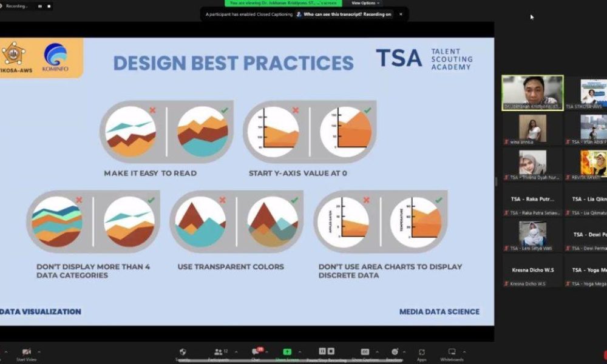The width and height of the screenshot is (607, 364).
Task: Dismiss the Closed Captioning notification
Action: click(401, 14)
